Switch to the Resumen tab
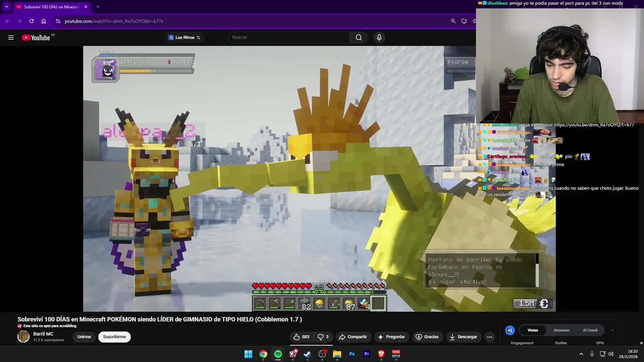This screenshot has width=644, height=362. [561, 330]
